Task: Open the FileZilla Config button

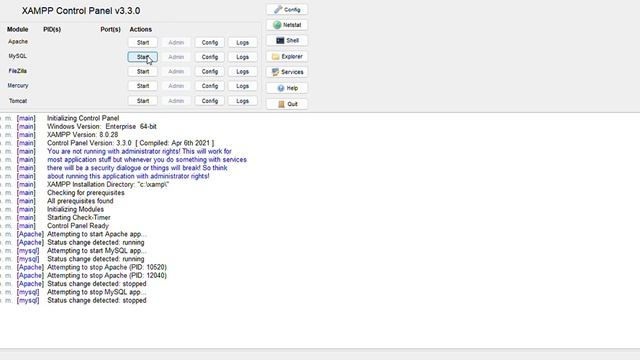Action: click(209, 71)
